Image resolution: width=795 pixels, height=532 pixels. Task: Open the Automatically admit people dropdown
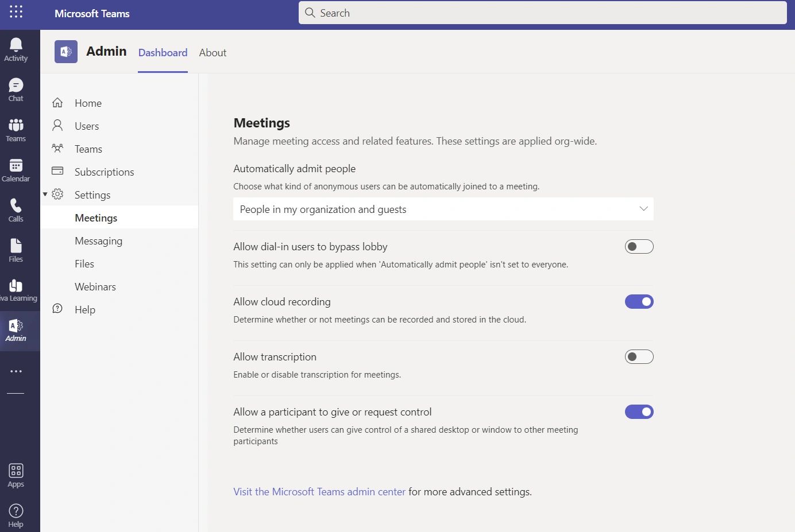click(x=443, y=209)
